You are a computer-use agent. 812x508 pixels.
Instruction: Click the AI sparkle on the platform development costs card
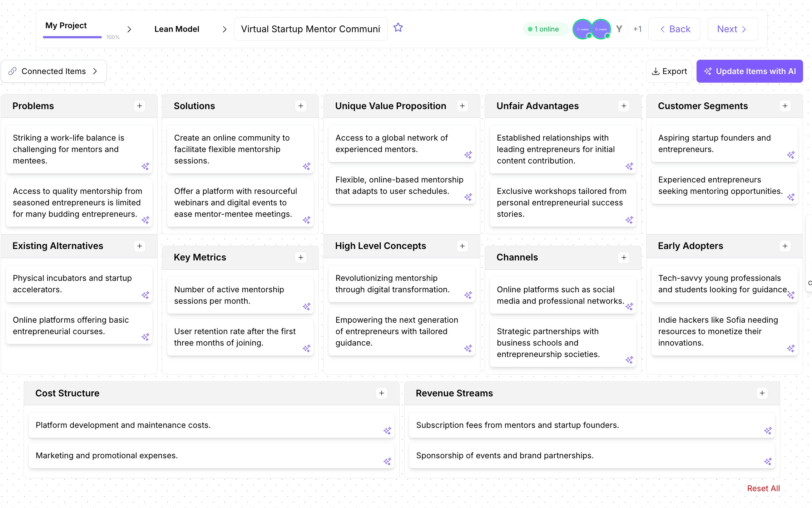387,431
